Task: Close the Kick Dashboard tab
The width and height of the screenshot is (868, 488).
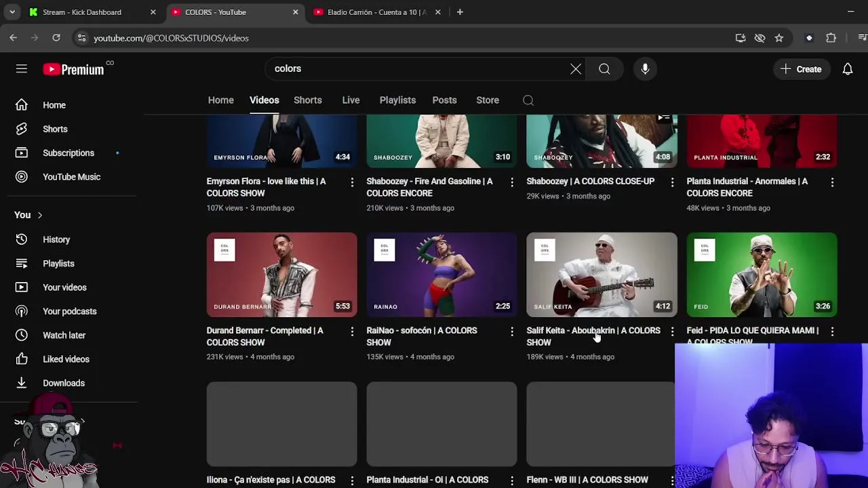Action: coord(153,12)
